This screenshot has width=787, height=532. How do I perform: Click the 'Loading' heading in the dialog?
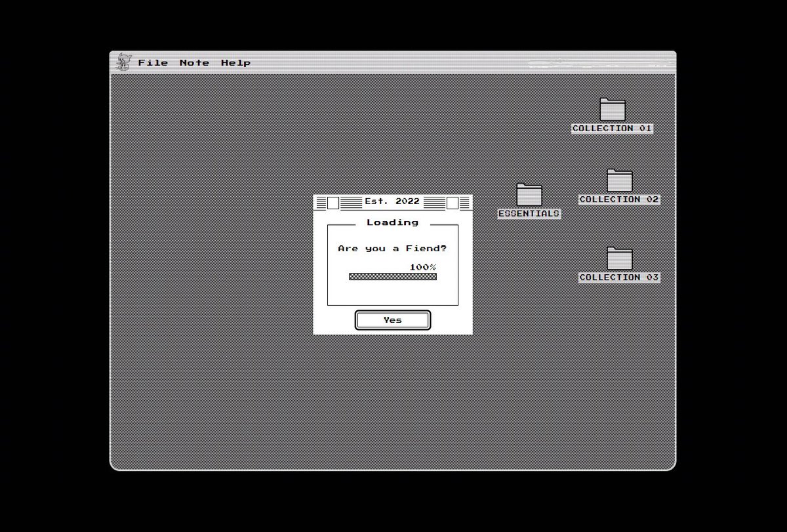tap(392, 222)
